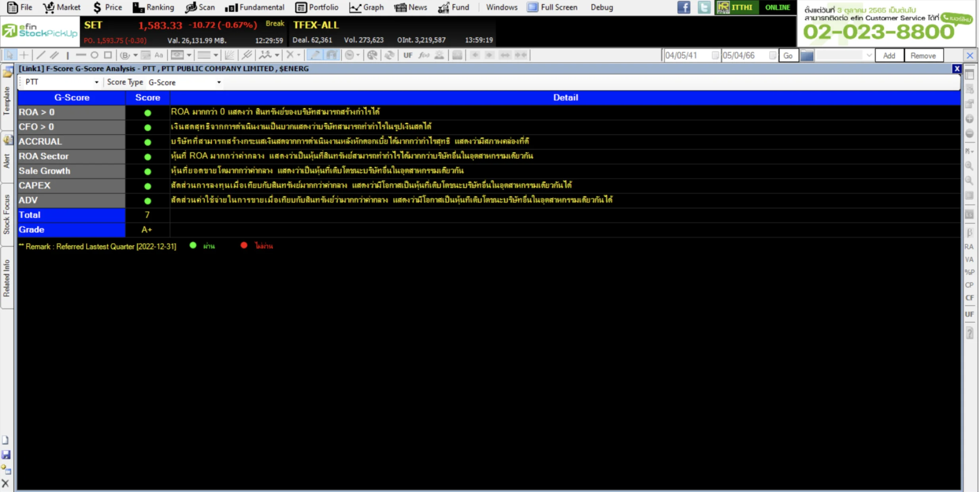The image size is (980, 492).
Task: Open the Facebook icon in top bar
Action: [x=684, y=7]
